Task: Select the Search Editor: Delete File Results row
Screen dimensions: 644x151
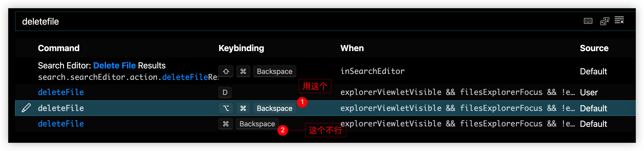Action: [x=101, y=66]
